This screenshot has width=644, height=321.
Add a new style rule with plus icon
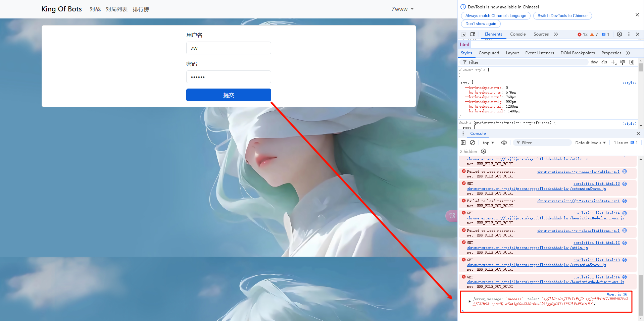tap(613, 62)
